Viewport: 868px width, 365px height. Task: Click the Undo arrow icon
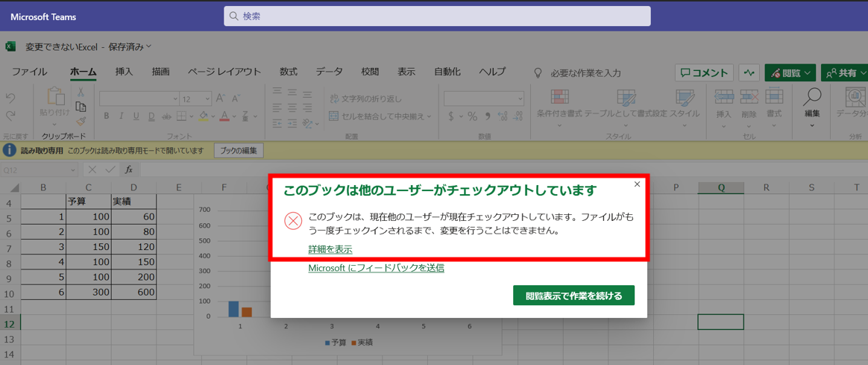tap(10, 98)
